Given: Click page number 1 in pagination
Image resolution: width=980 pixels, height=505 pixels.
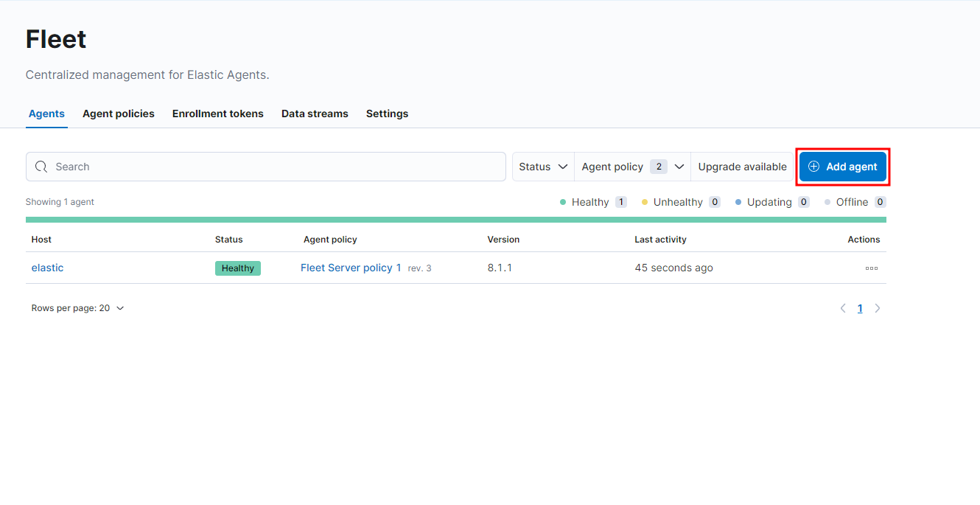Looking at the screenshot, I should click(x=860, y=309).
